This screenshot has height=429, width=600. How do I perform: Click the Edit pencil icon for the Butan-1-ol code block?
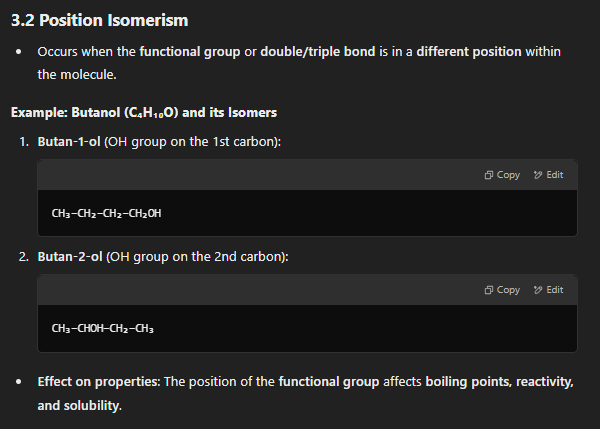coord(538,175)
